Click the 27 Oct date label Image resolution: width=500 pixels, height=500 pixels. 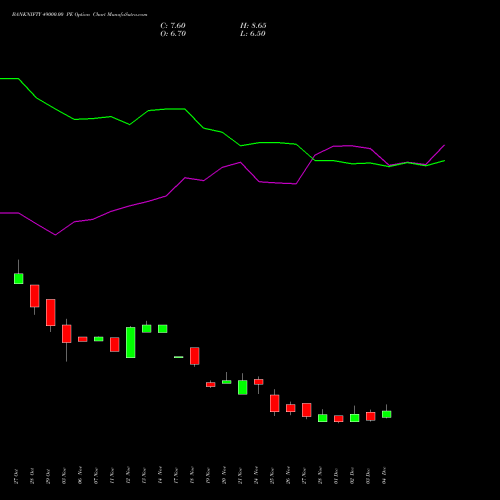click(17, 476)
